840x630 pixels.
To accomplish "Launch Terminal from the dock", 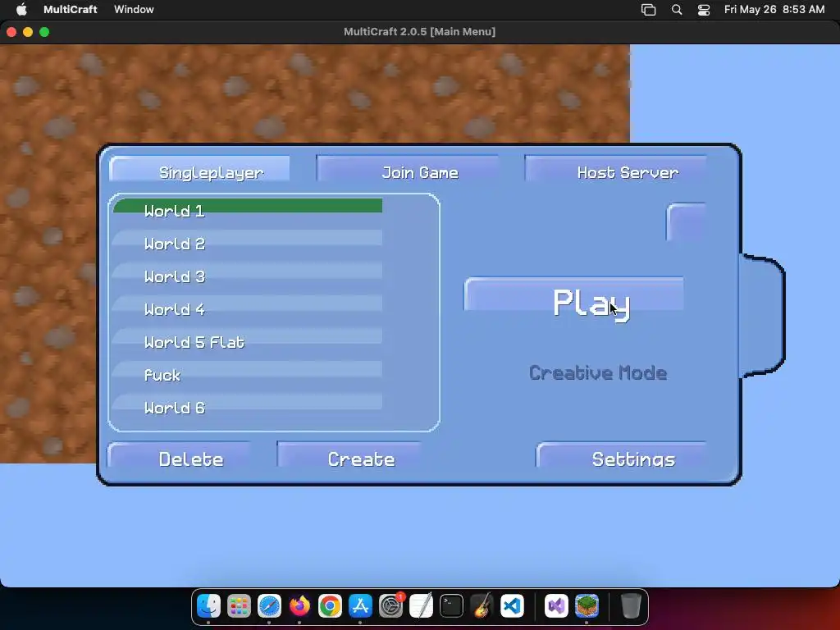I will point(452,606).
